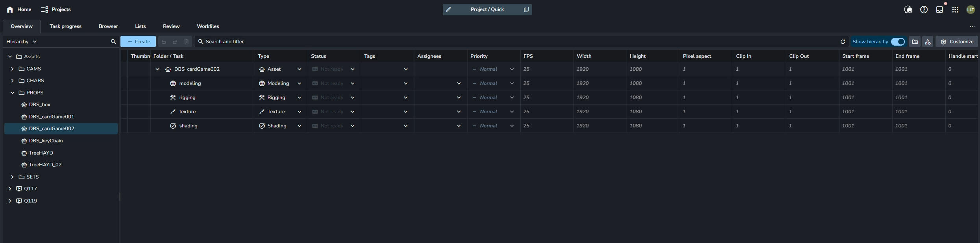Select DBS_box in the hierarchy tree

pos(61,105)
